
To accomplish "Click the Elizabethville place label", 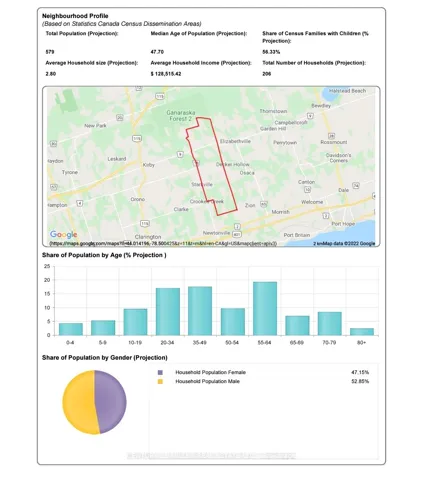I will [235, 141].
